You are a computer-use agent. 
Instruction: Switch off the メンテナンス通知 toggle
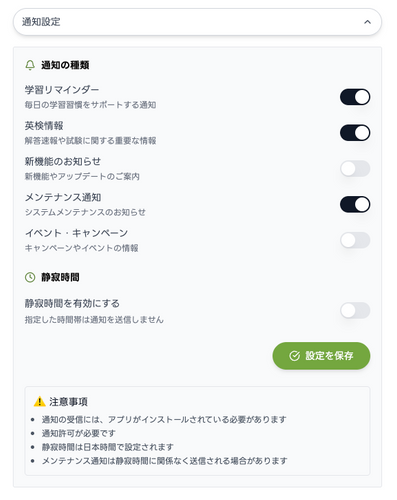(x=355, y=204)
